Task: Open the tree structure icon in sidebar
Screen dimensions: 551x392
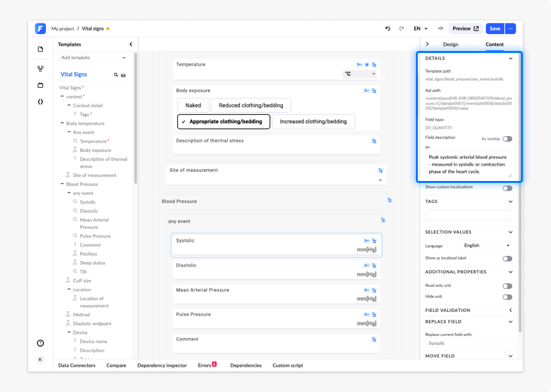Action: 40,69
